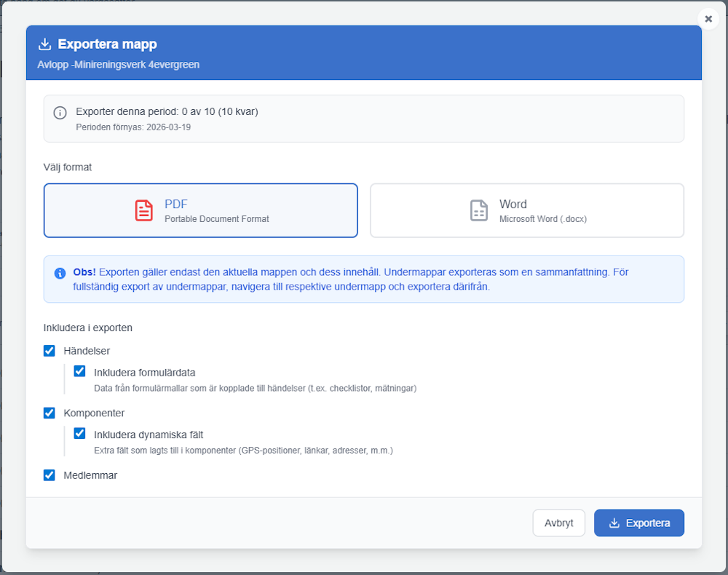728x575 pixels.
Task: Click the info icon next to export period
Action: tap(60, 113)
